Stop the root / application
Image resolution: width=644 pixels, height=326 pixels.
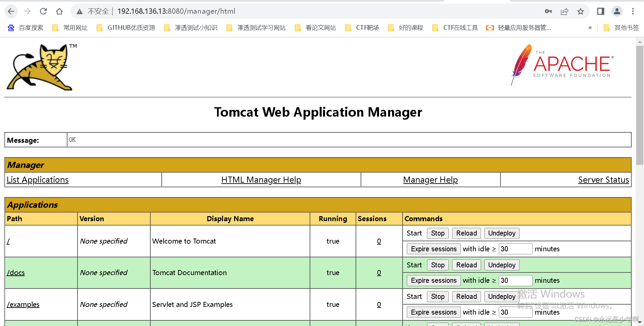point(438,233)
